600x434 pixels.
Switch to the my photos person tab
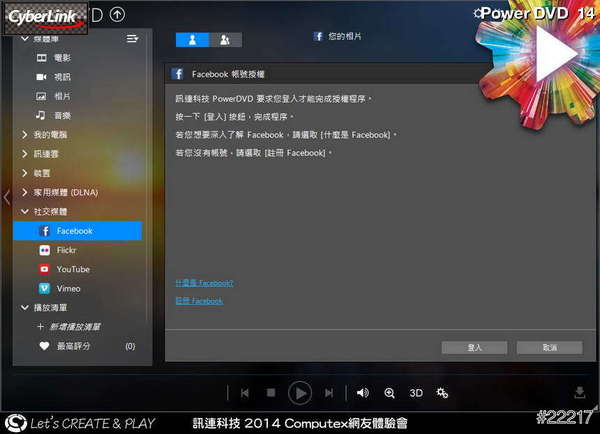click(192, 40)
